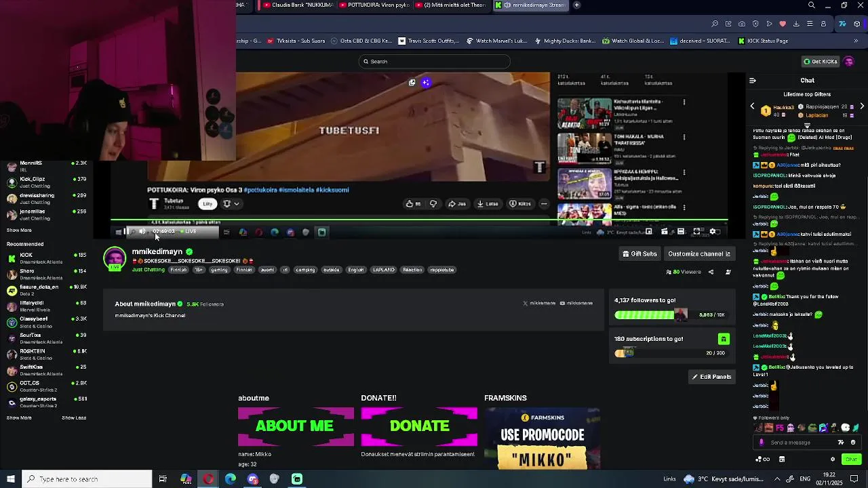868x488 pixels.
Task: Focus the Kick Search field
Action: coord(435,62)
